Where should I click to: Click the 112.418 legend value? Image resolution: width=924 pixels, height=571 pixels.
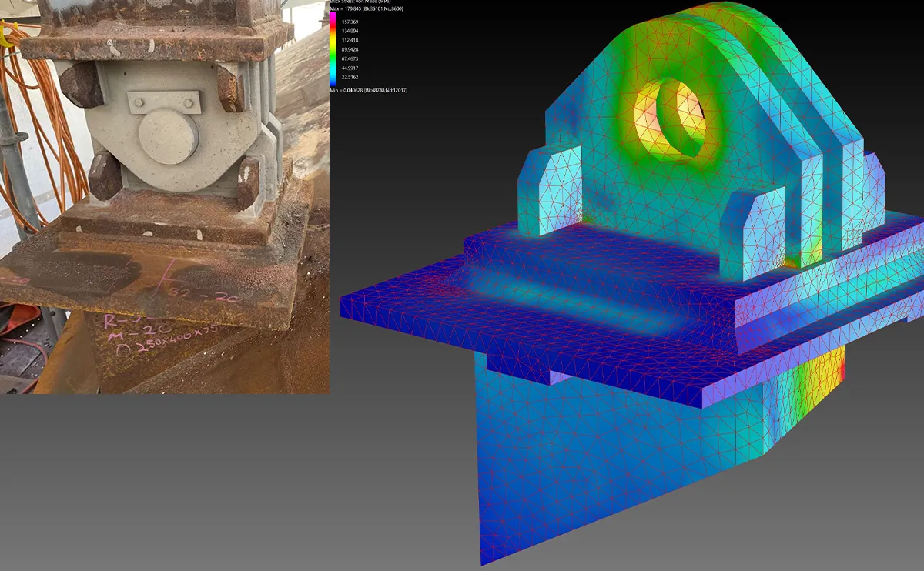[x=350, y=40]
